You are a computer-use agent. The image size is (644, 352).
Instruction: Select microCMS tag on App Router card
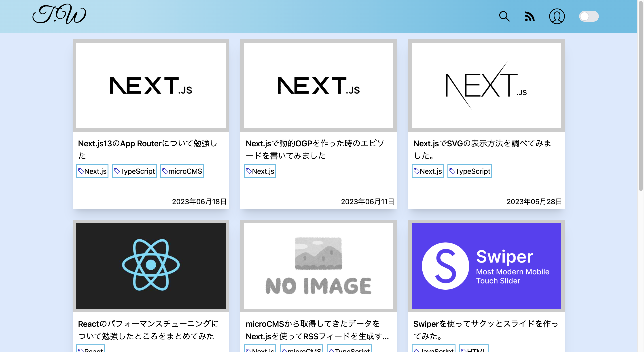[182, 171]
